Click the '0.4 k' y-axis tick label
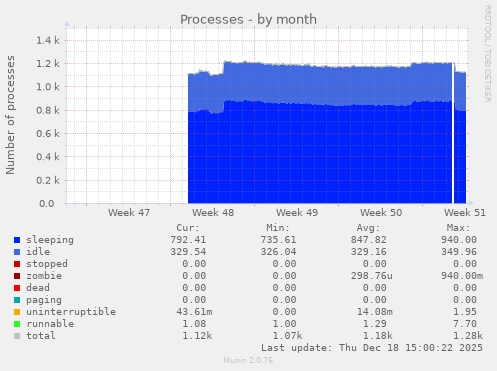 (x=48, y=157)
